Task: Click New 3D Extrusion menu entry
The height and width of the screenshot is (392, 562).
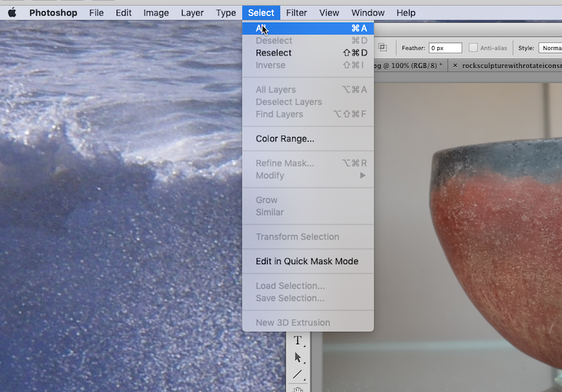Action: click(x=308, y=322)
